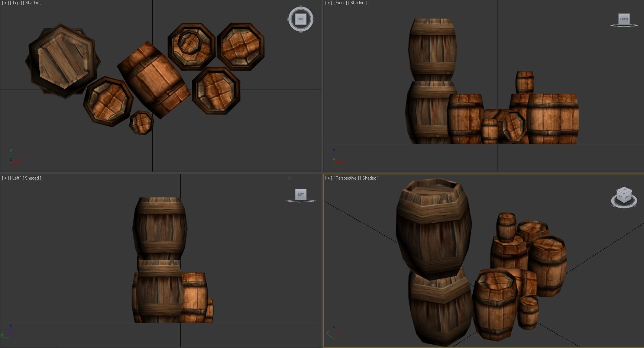This screenshot has width=644, height=348.
Task: Open Front viewport [Shaded] shading menu
Action: (357, 3)
